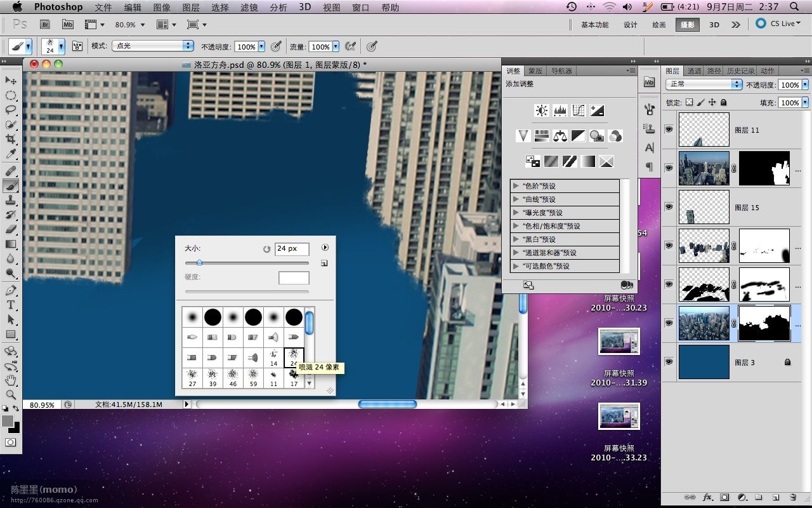The image size is (812, 508).
Task: Open the layer effects fx menu
Action: [709, 497]
